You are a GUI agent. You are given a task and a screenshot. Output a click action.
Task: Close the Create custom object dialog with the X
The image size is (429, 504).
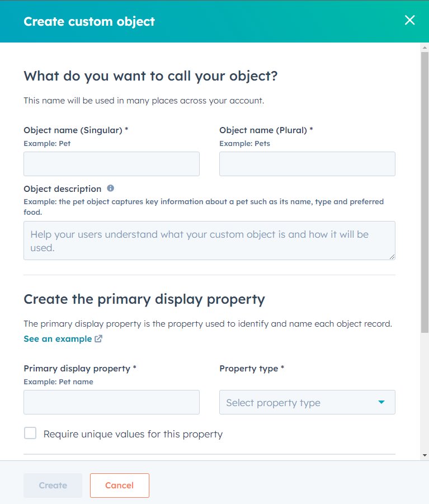(x=410, y=20)
